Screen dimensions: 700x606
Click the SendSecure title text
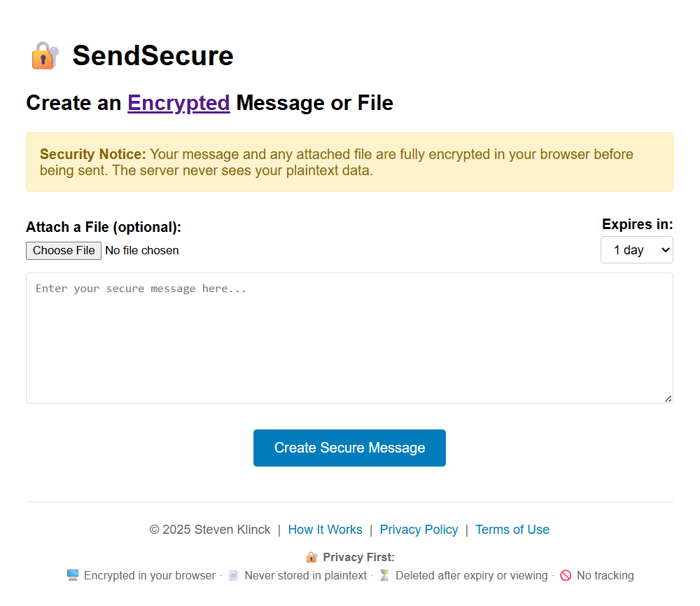pos(153,56)
